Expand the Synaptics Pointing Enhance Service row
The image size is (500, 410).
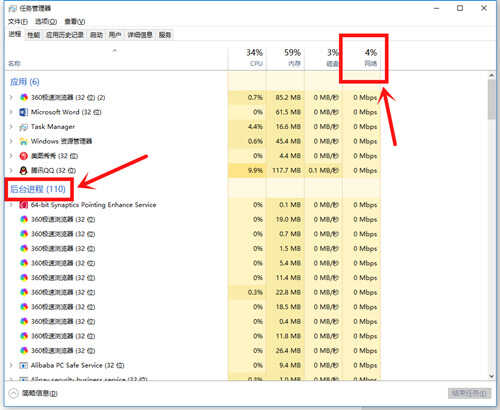11,205
